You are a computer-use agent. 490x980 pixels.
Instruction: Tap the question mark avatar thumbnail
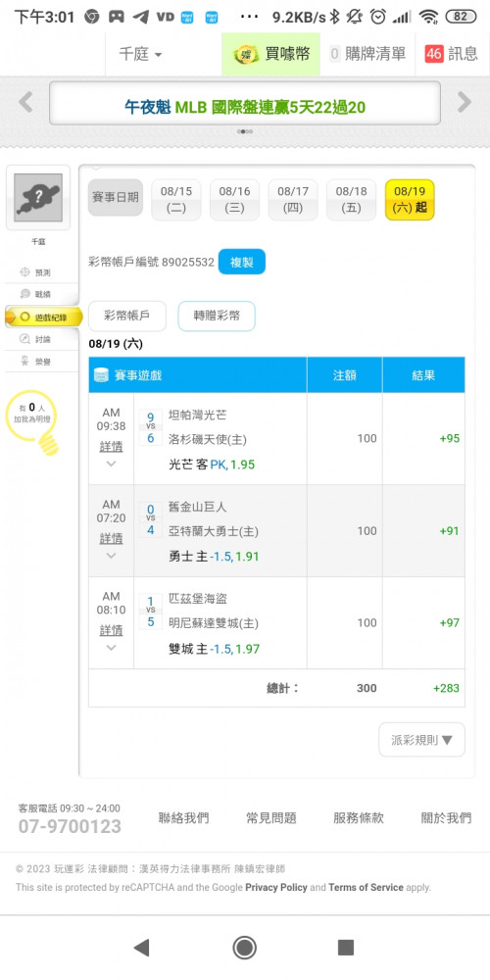[x=38, y=198]
